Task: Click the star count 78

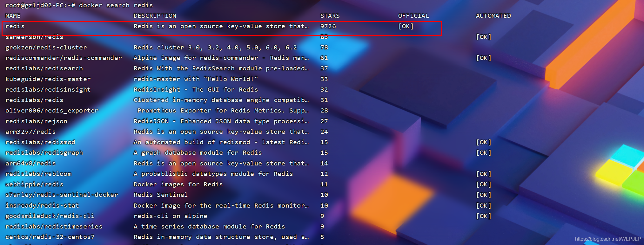Action: pos(324,48)
